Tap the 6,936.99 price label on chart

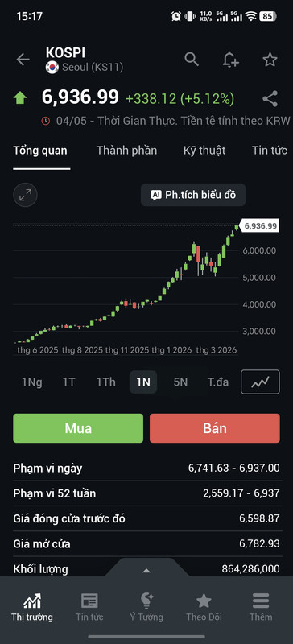point(260,226)
